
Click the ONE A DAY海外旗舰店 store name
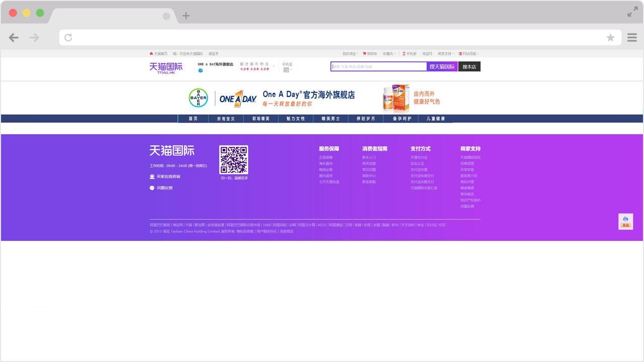point(215,64)
